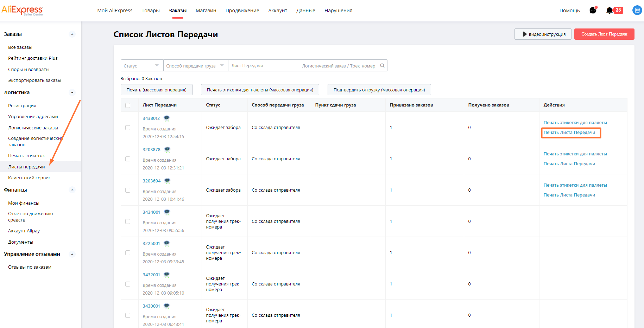
Task: Click the badge icon next to 3430001
Action: click(x=167, y=306)
